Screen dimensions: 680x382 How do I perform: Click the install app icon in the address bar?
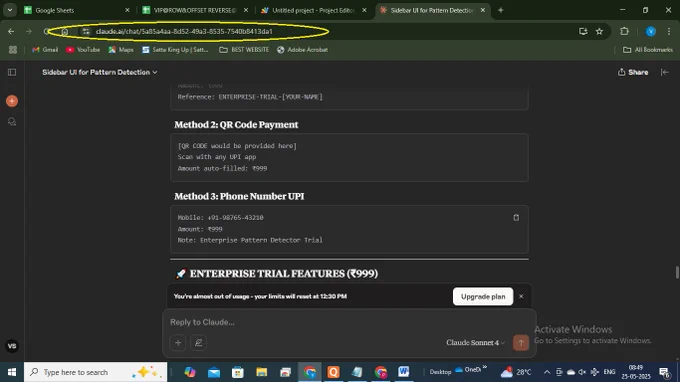point(583,31)
